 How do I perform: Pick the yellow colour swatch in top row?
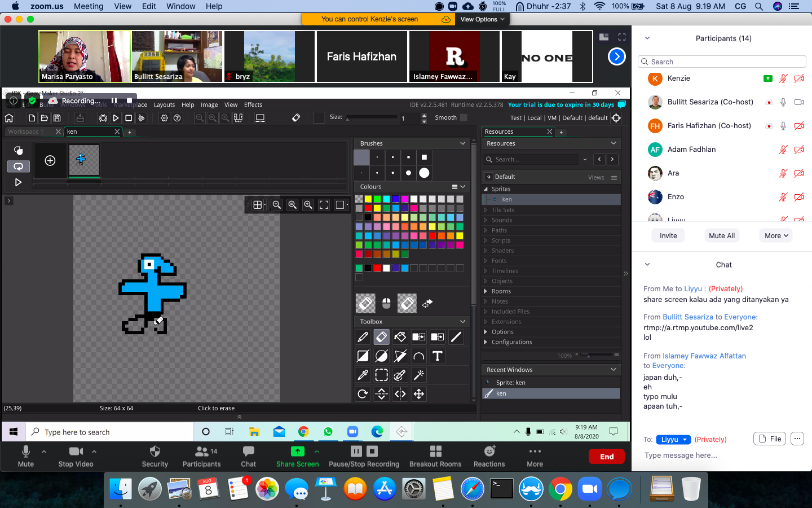[x=368, y=199]
